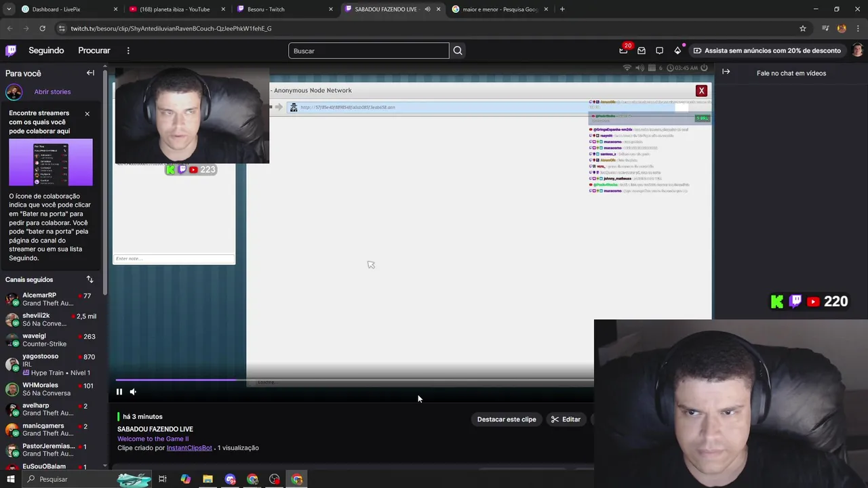The width and height of the screenshot is (868, 488).
Task: Mute the SABADOU FAZENDO LIVE tab audio
Action: (x=427, y=9)
